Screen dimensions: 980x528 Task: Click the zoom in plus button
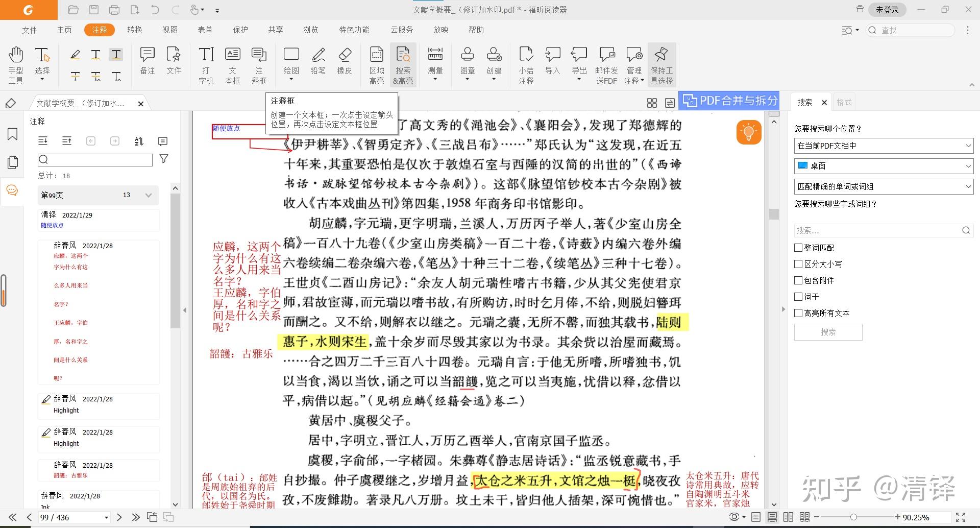[898, 517]
